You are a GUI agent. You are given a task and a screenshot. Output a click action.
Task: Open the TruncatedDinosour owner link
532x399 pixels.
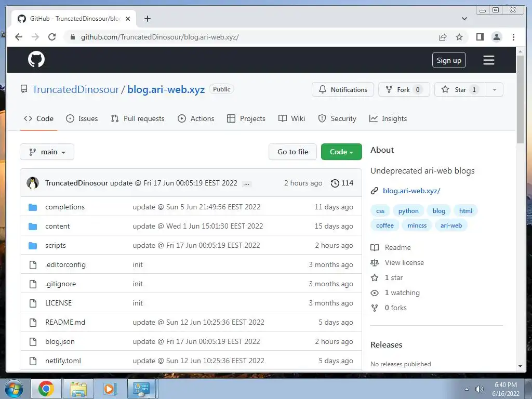tap(75, 89)
